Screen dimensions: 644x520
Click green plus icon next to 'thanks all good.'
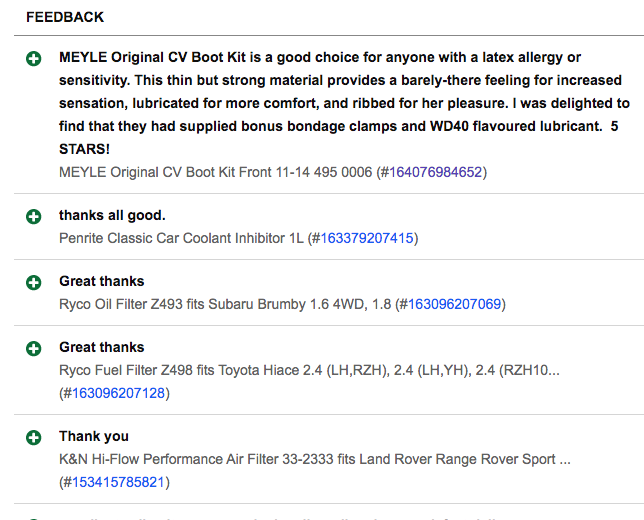34,216
